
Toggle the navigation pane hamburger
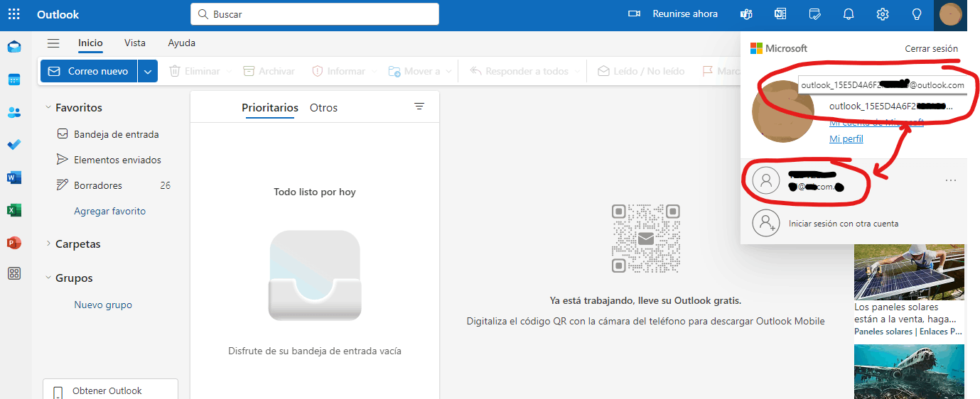coord(53,43)
